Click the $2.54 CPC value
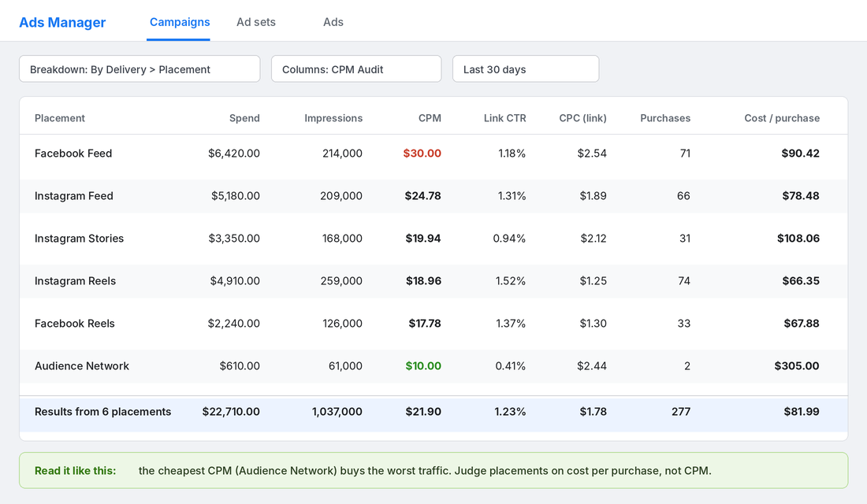Screen dimensions: 867x504 tap(592, 154)
